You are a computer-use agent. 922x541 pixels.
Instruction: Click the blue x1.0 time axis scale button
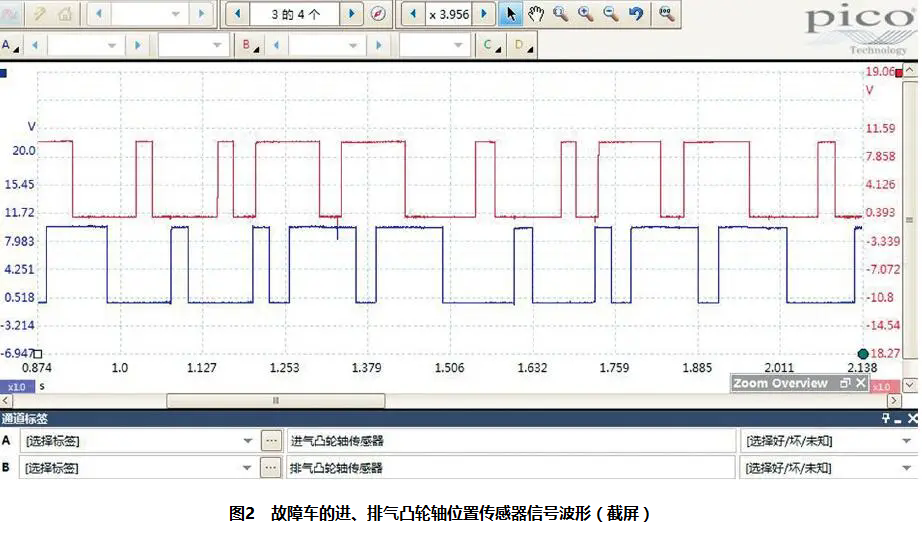tap(17, 386)
